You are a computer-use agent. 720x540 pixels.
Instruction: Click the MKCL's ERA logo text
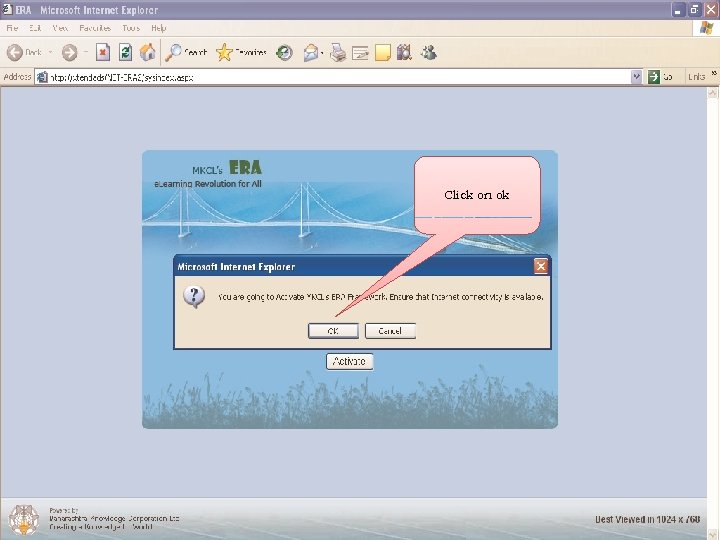coord(227,168)
